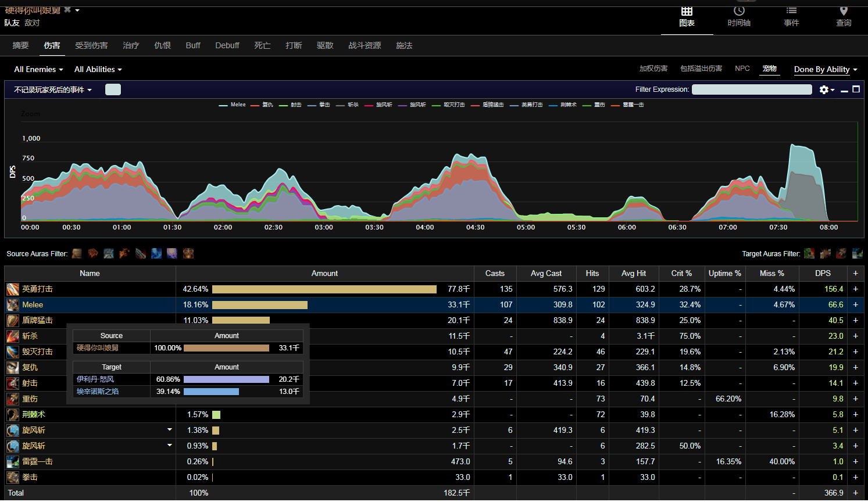Screen dimensions: 868x502
Task: Toggle the 雷霆一击 legend entry
Action: click(x=628, y=105)
